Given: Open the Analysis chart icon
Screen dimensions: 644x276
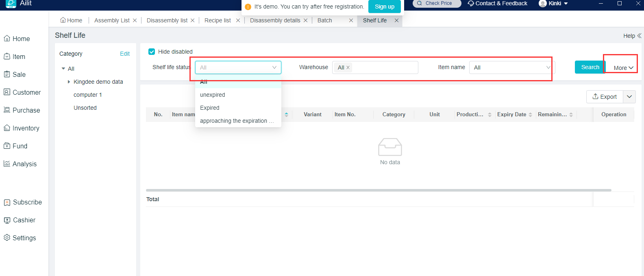Looking at the screenshot, I should tap(7, 164).
